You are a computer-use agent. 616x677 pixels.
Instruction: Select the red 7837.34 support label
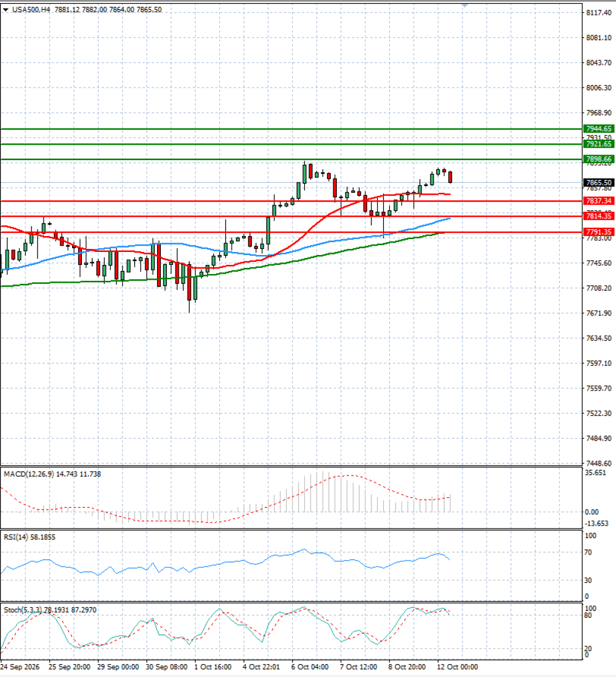pyautogui.click(x=599, y=201)
